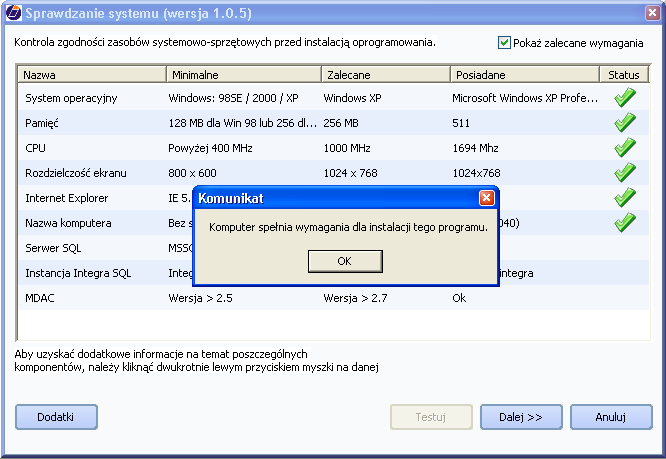Select the MDAC row name
The width and height of the screenshot is (666, 459).
(40, 298)
